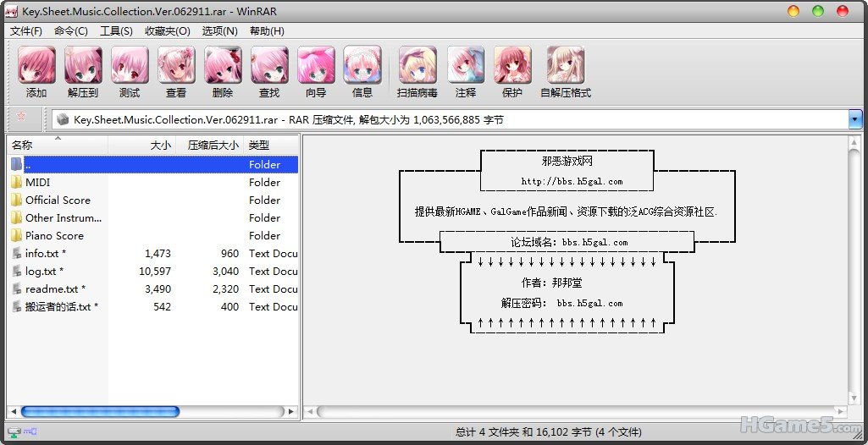Image resolution: width=868 pixels, height=445 pixels.
Task: Click the drive icon in status bar
Action: pos(14,431)
